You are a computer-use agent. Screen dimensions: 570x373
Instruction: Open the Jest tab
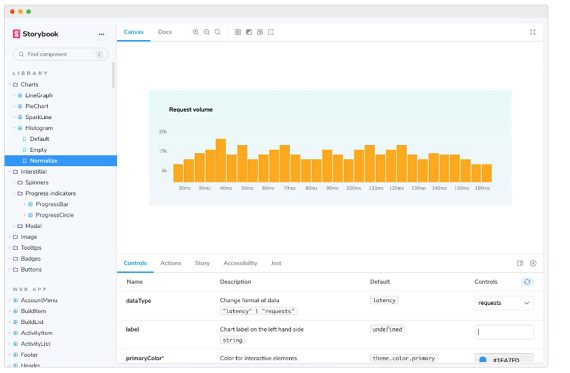(276, 263)
